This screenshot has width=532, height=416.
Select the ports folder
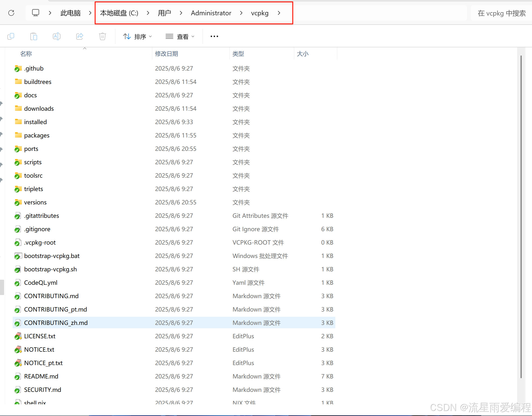coord(31,149)
